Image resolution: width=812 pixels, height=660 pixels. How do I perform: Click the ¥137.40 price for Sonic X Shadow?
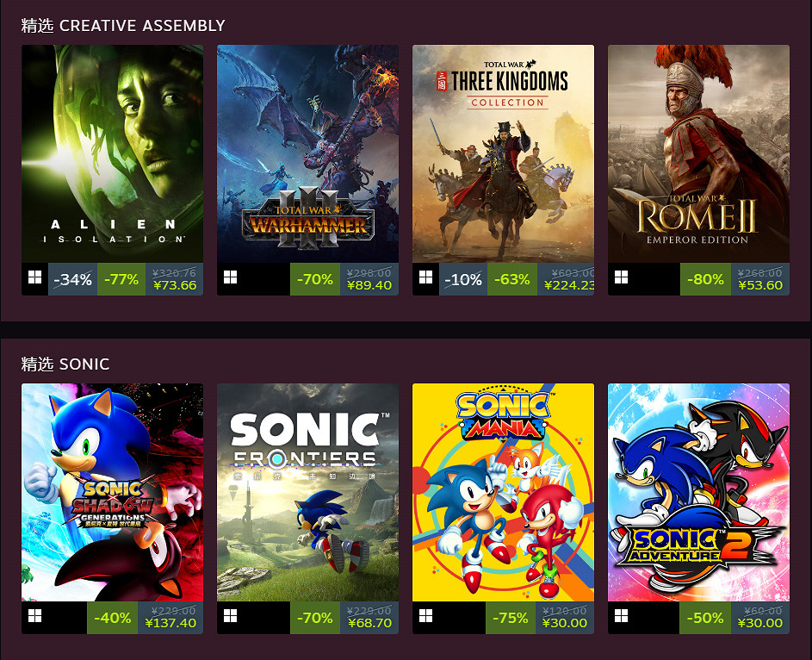170,623
